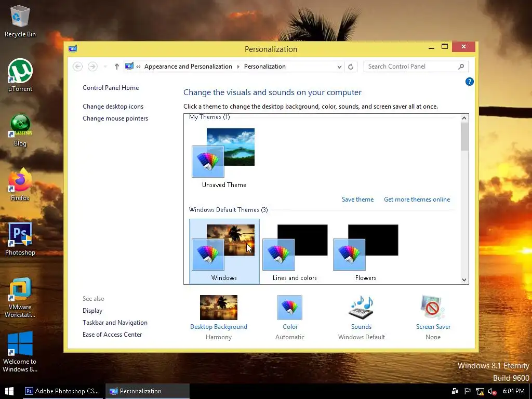The height and width of the screenshot is (399, 532).
Task: Select the Unsaved Theme thumbnail
Action: click(223, 158)
